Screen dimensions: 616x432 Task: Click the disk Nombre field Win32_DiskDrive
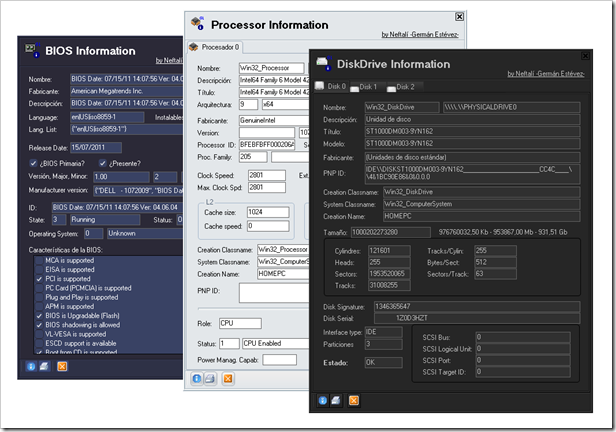[402, 107]
